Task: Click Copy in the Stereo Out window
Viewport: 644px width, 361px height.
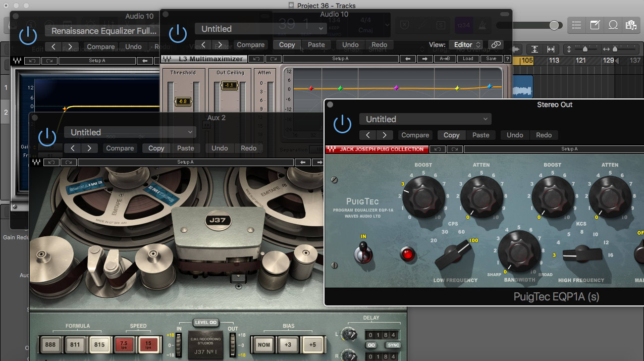Action: 451,135
